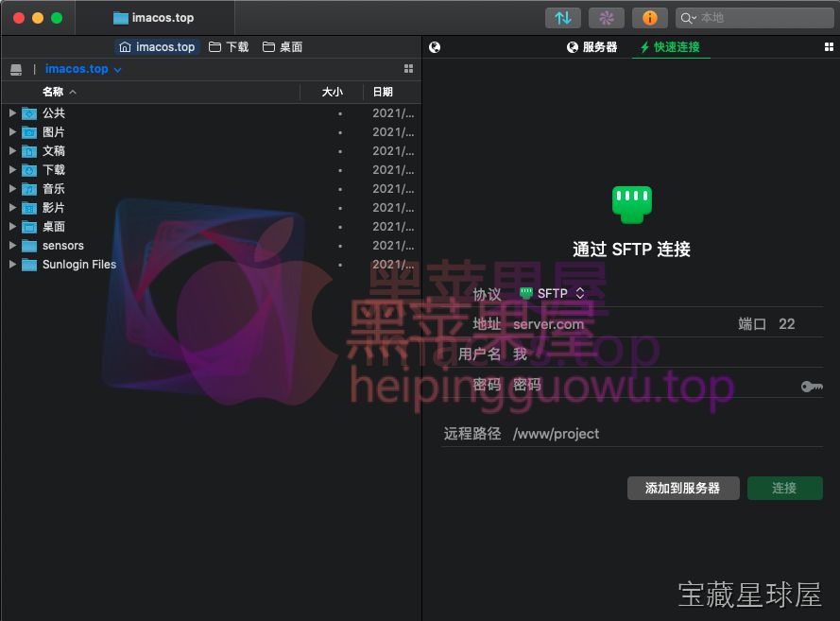Expand the 下载 folder

tap(12, 170)
